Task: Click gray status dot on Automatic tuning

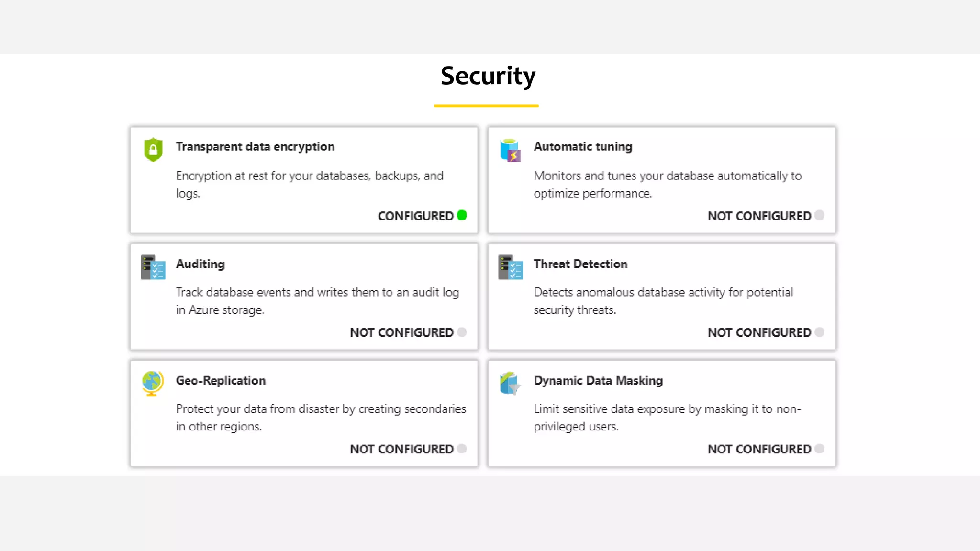Action: 819,215
